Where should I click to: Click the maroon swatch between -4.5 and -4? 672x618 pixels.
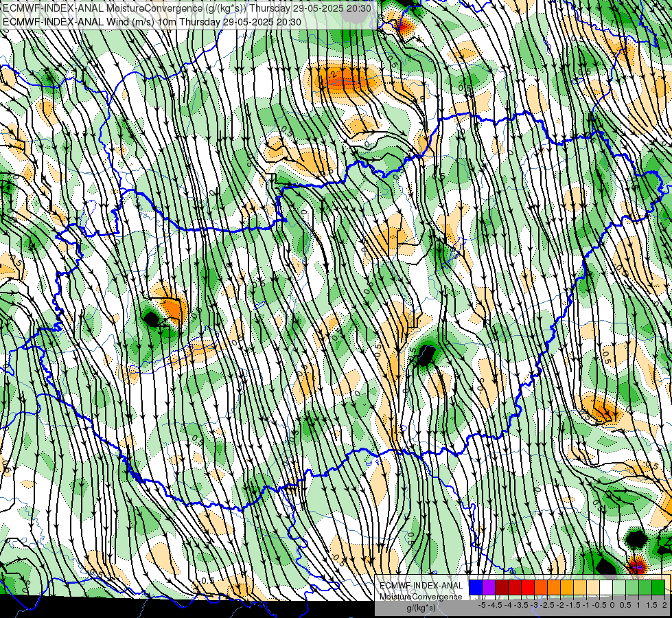coord(502,588)
